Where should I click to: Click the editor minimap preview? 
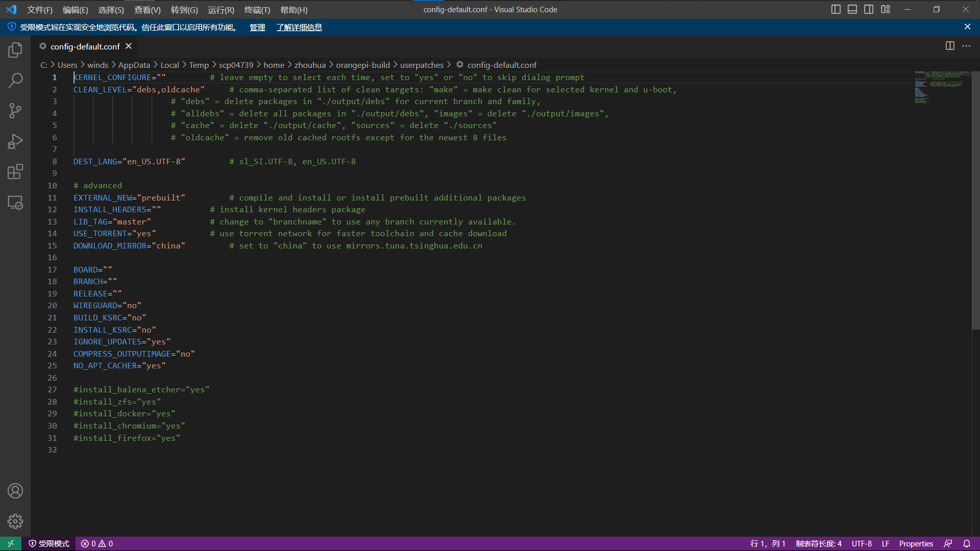pos(942,87)
